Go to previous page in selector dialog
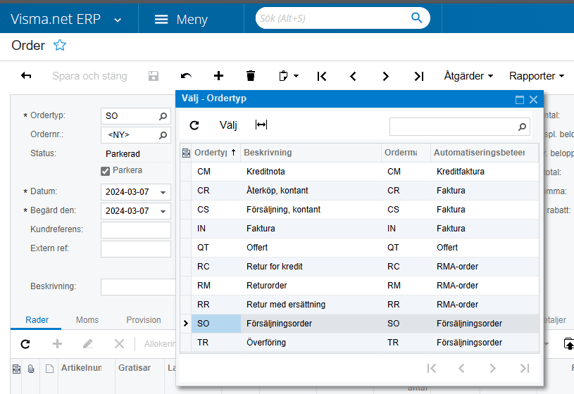This screenshot has width=574, height=394. 462,368
